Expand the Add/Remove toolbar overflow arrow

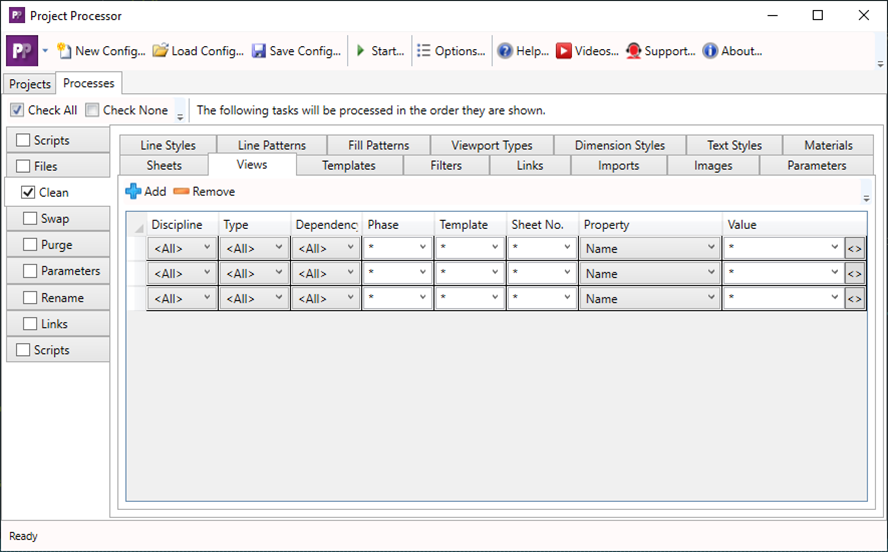point(866,198)
